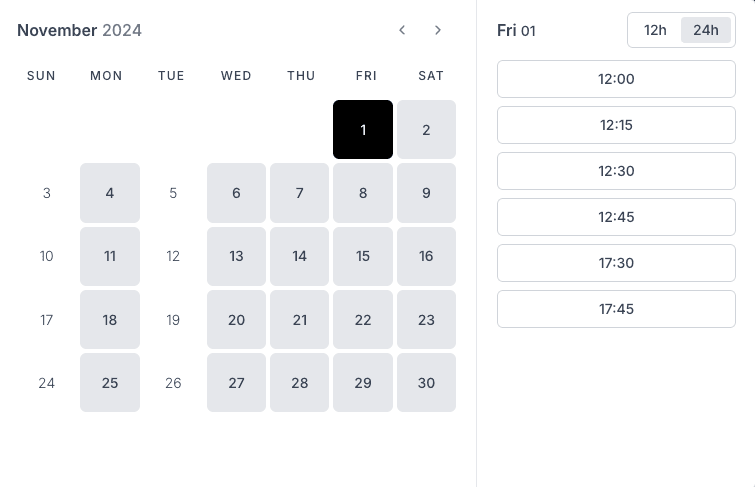The image size is (755, 487).
Task: Choose Wednesday November 27
Action: tap(236, 383)
